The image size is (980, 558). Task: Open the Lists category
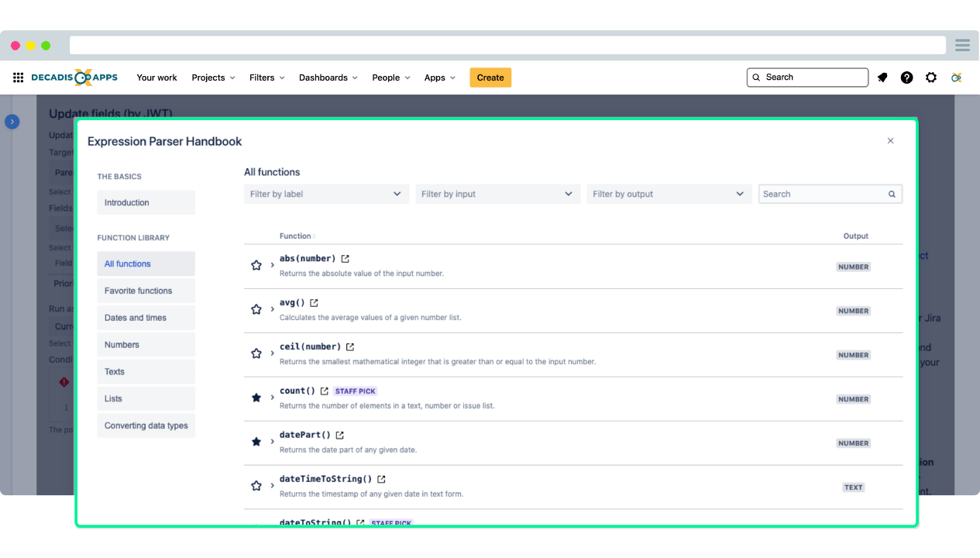146,399
